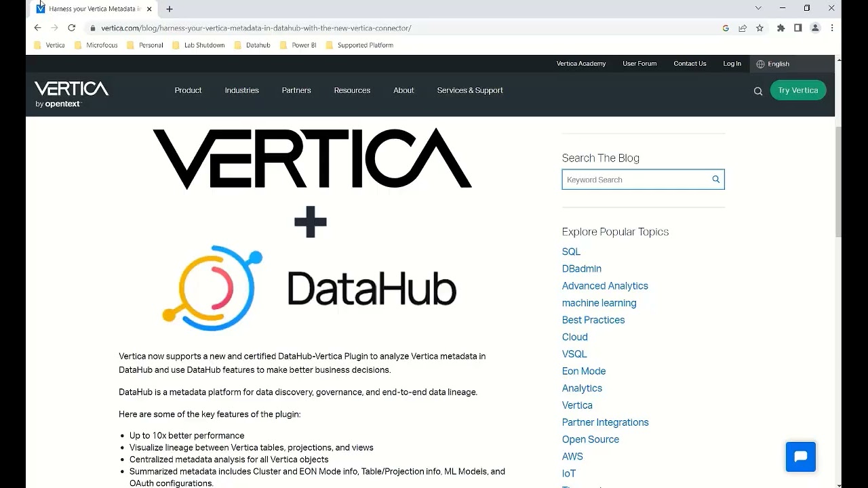This screenshot has height=488, width=868.
Task: Open the Personal bookmarks folder
Action: (x=144, y=45)
